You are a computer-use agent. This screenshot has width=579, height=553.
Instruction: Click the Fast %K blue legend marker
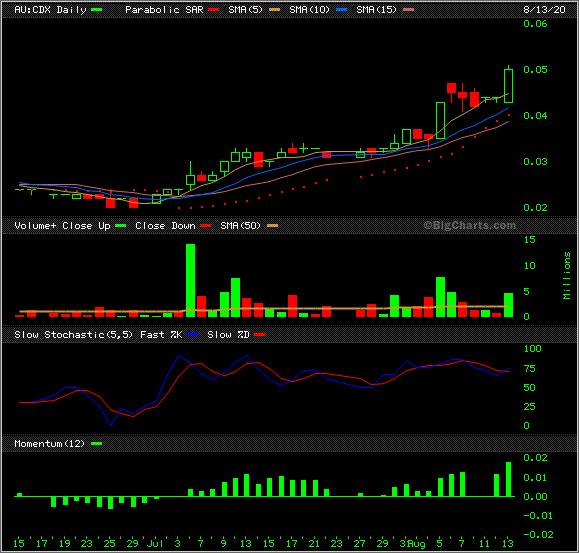[x=193, y=335]
